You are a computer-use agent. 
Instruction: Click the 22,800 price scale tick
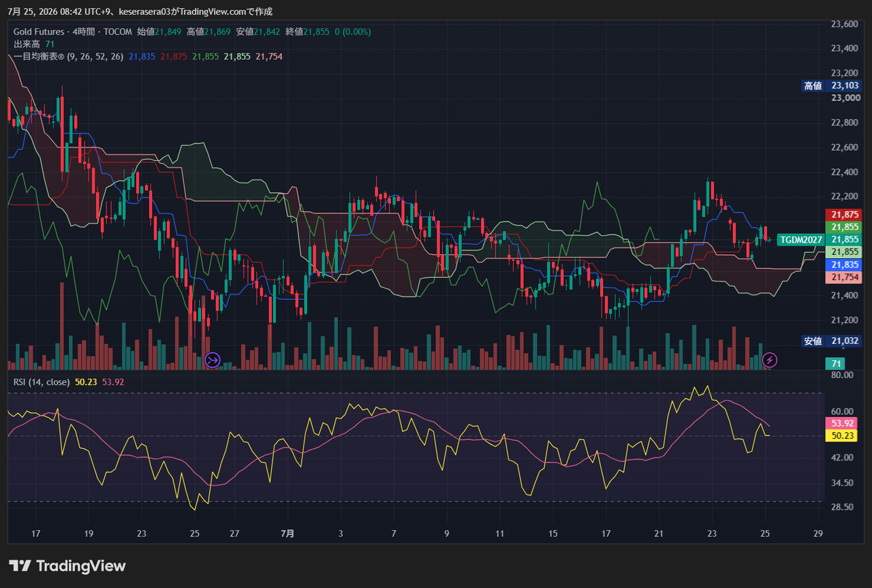point(845,123)
